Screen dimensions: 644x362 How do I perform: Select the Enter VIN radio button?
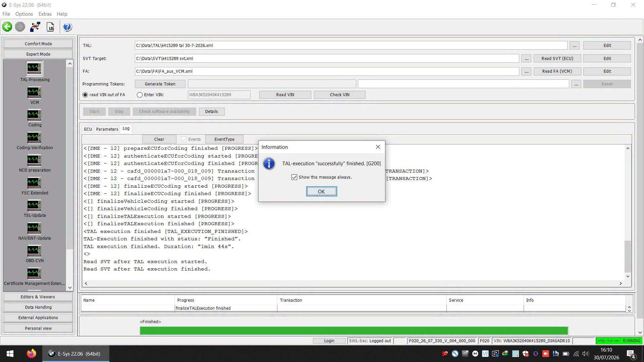click(140, 95)
